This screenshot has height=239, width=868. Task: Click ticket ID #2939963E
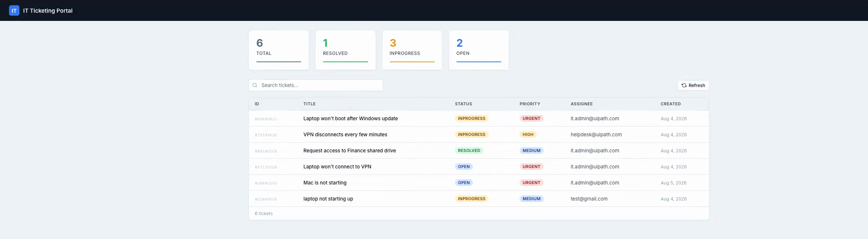[266, 135]
